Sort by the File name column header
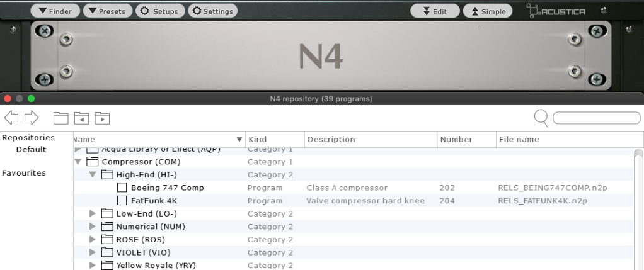644x270 pixels. pos(570,140)
